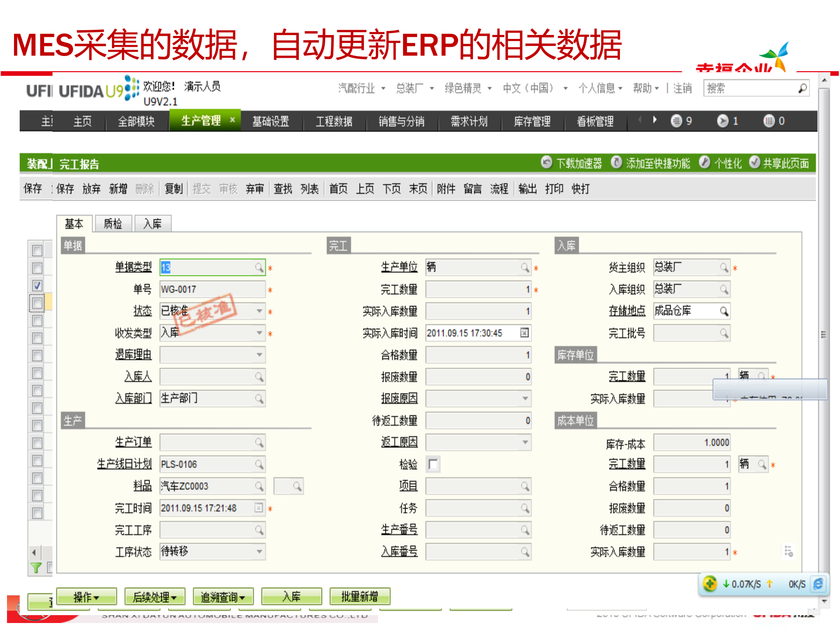
Task: Expand the 操作 dropdown at the bottom
Action: tap(86, 596)
